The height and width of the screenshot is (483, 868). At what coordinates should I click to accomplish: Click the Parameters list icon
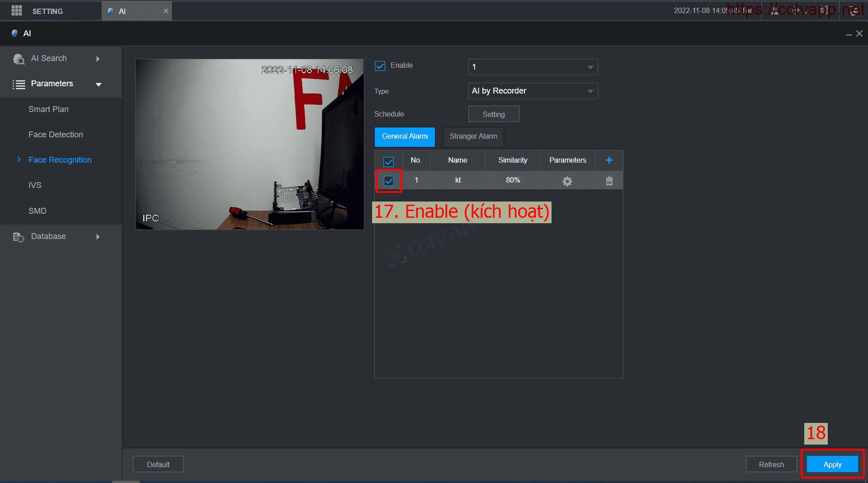(x=19, y=84)
